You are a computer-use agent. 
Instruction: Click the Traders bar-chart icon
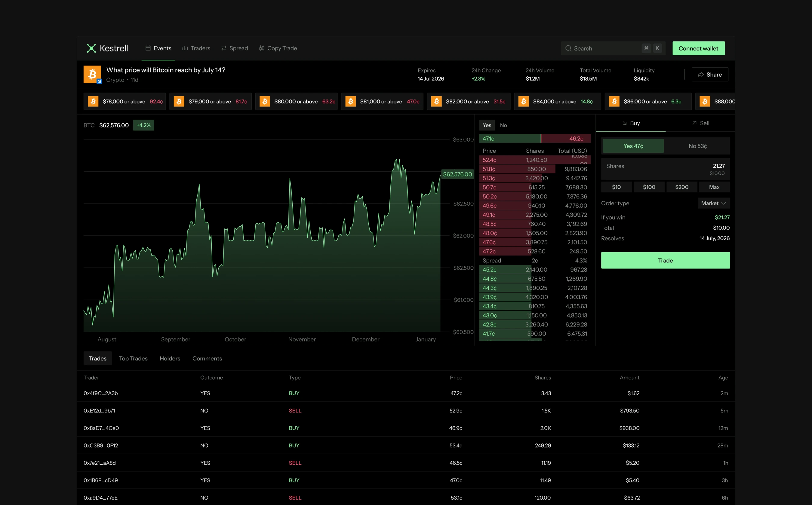(x=185, y=48)
